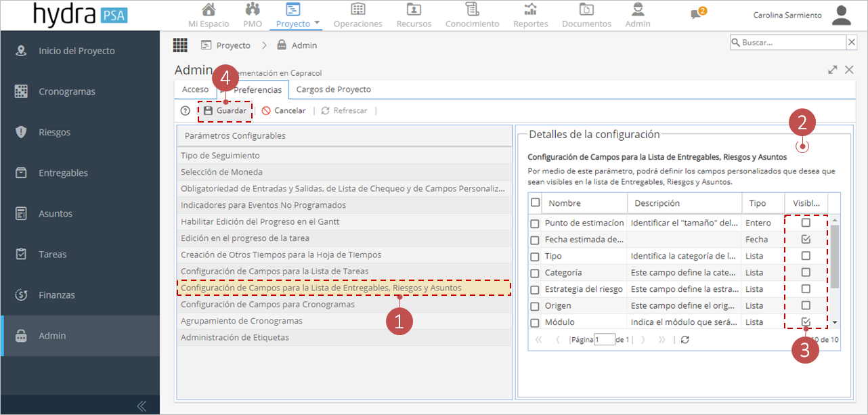Open Finanzas in the sidebar
This screenshot has height=415, width=868.
coord(80,295)
